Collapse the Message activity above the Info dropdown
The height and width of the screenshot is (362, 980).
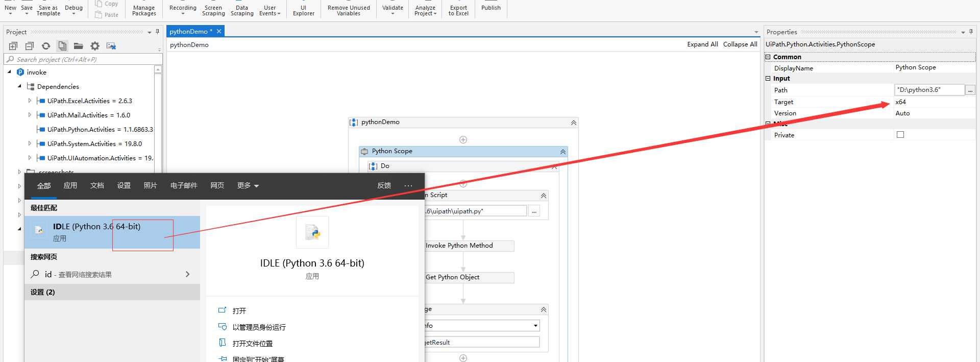544,309
